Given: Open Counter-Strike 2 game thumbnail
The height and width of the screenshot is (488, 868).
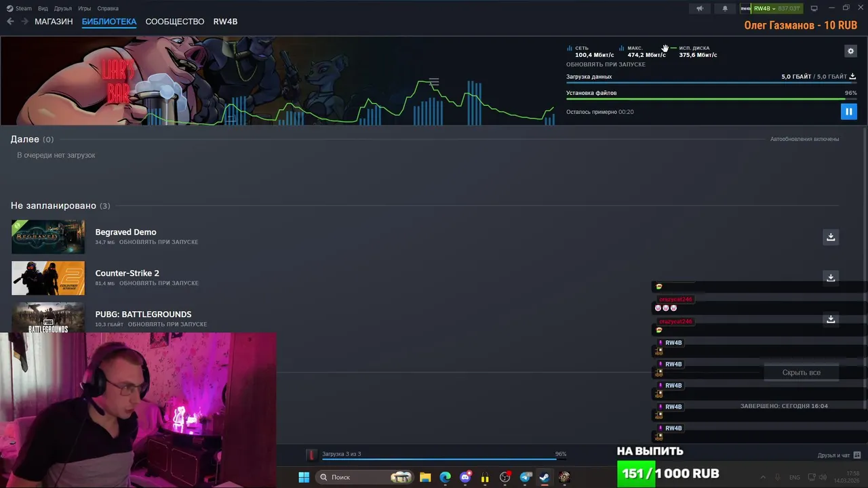Looking at the screenshot, I should (x=48, y=278).
